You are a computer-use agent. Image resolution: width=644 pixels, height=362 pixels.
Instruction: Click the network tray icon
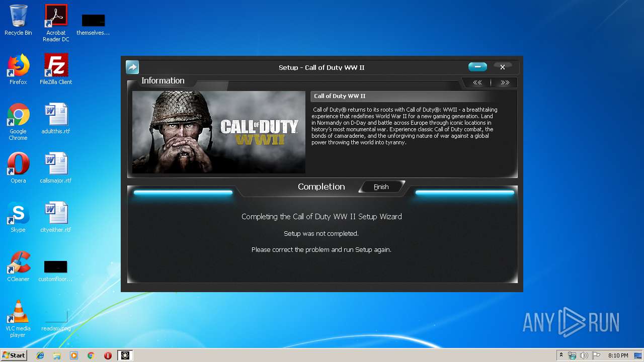coord(572,355)
